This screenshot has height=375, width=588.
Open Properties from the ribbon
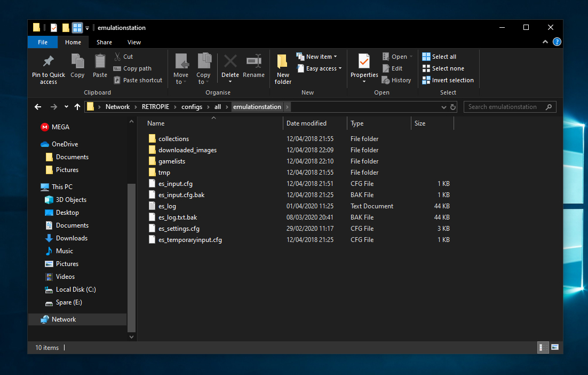coord(364,67)
